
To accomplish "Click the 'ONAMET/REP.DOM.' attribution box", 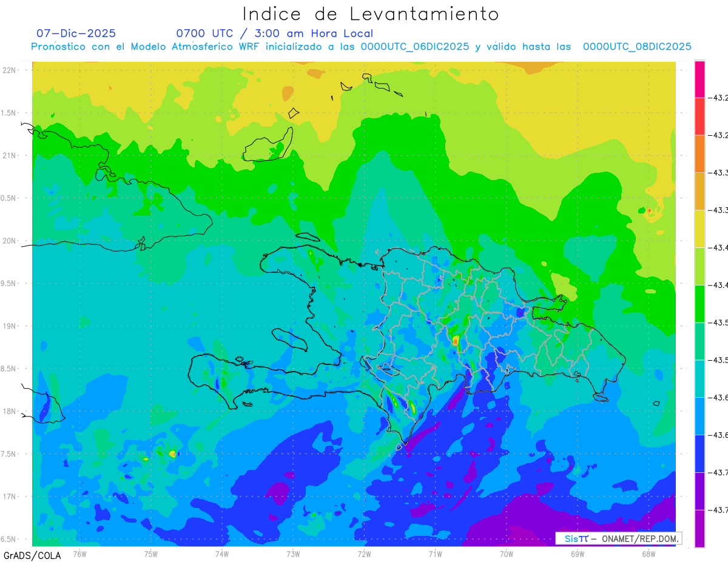I will (x=618, y=538).
